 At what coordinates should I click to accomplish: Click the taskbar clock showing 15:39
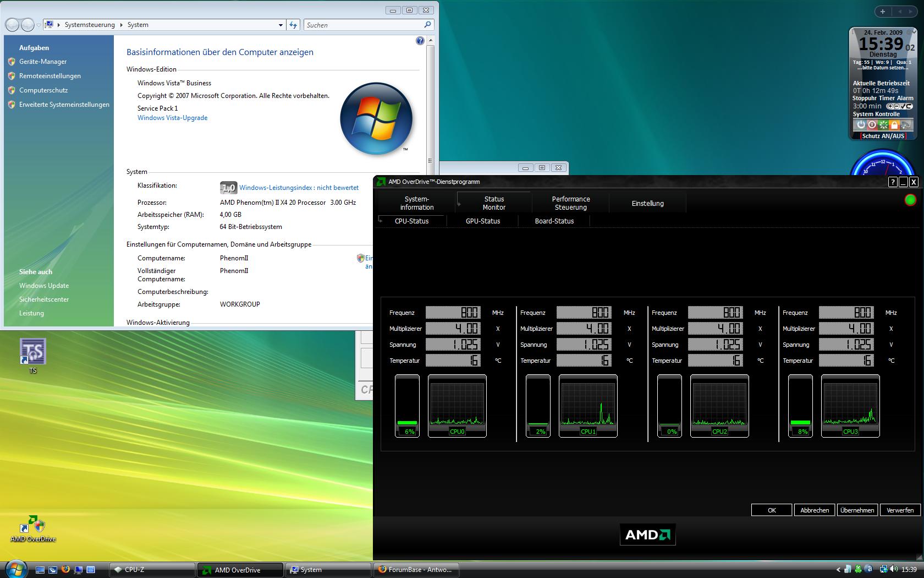pos(909,570)
